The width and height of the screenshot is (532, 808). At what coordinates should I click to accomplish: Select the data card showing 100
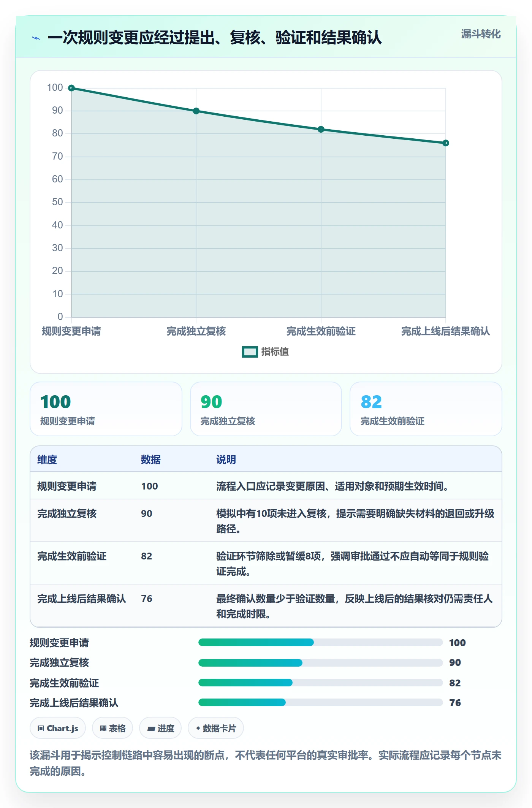click(x=106, y=409)
